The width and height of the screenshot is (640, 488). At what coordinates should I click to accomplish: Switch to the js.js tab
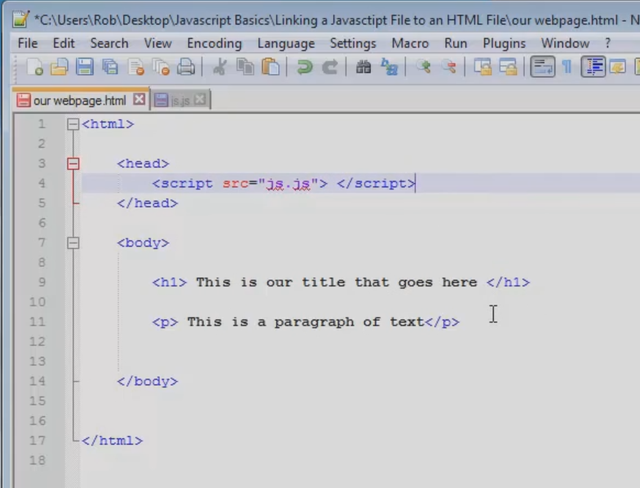click(180, 100)
